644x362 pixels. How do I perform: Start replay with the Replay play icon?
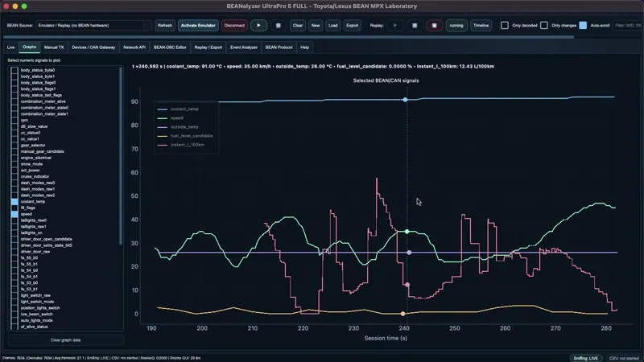pos(395,26)
